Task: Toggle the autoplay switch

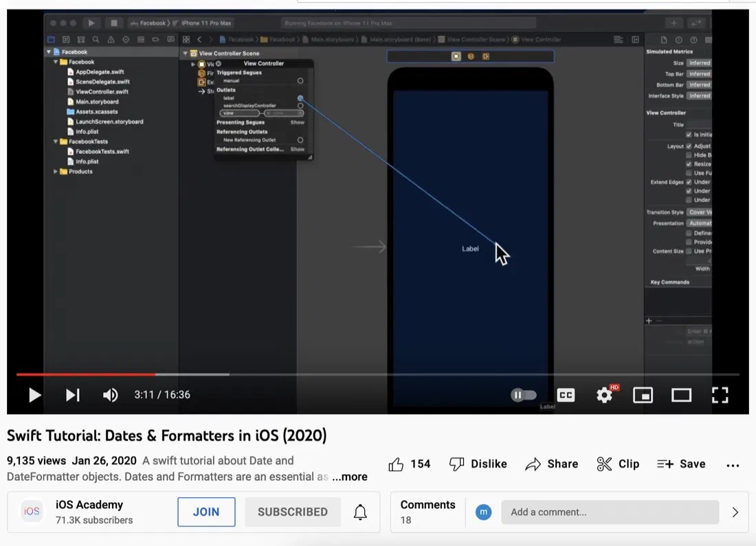Action: (x=524, y=395)
